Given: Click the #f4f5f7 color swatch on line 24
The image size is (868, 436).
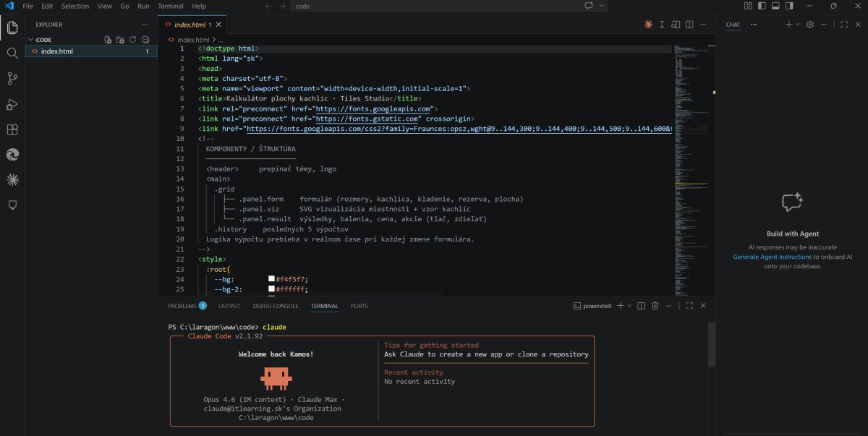Looking at the screenshot, I should click(271, 278).
